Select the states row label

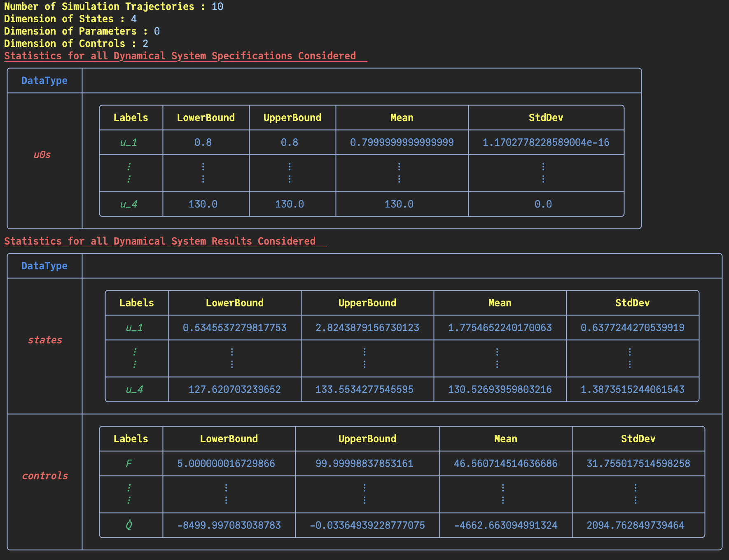[x=45, y=340]
